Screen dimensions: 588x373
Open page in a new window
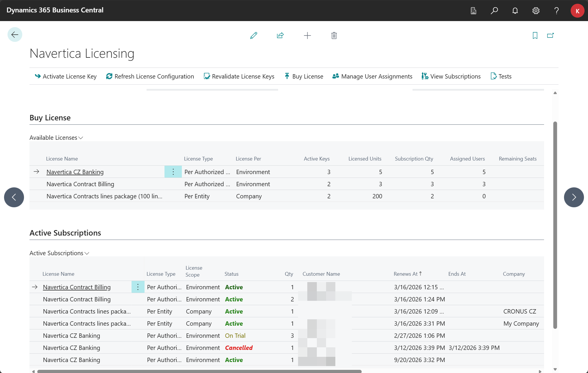click(550, 35)
